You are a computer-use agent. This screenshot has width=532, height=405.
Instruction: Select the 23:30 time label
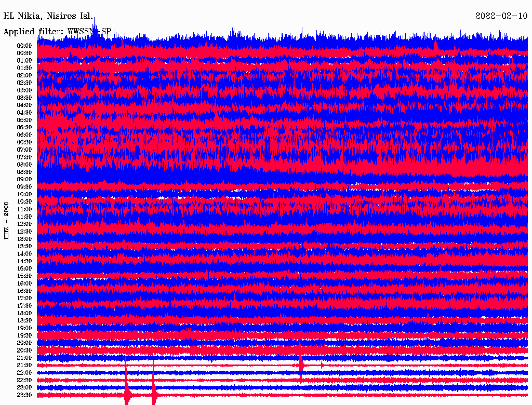(x=24, y=395)
